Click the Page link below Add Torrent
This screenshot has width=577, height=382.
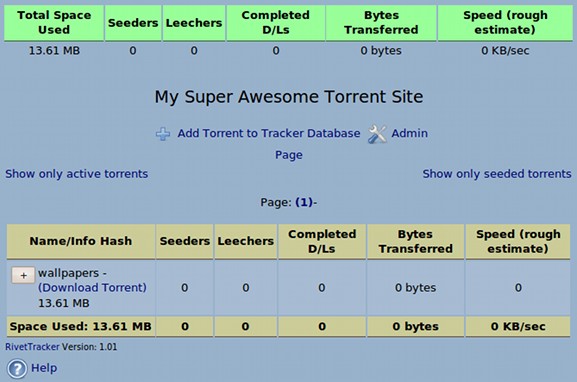click(289, 155)
